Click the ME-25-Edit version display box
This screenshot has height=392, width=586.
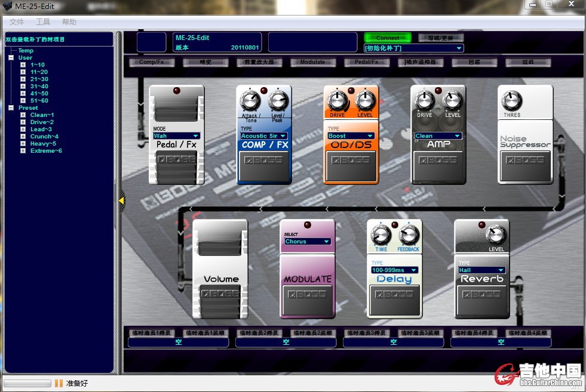tap(217, 42)
